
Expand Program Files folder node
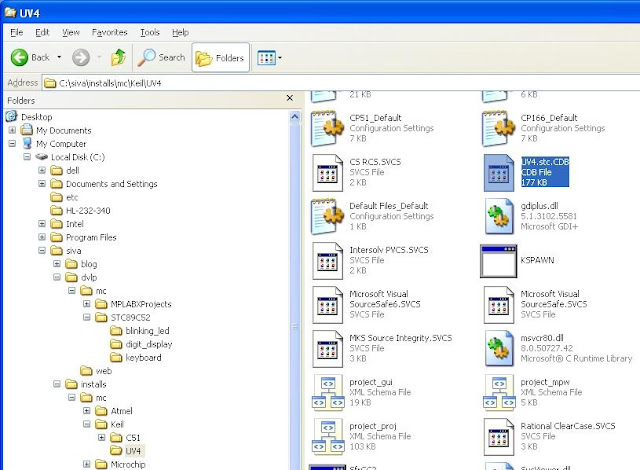tap(42, 237)
